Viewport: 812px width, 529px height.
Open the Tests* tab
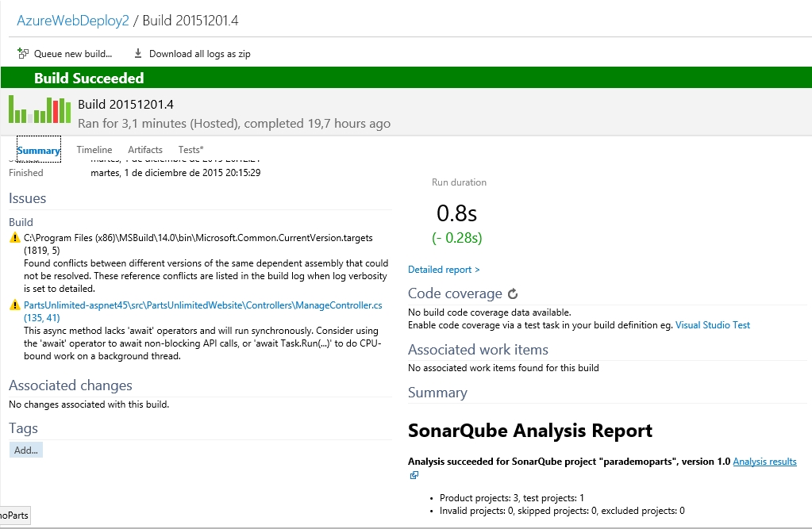191,150
